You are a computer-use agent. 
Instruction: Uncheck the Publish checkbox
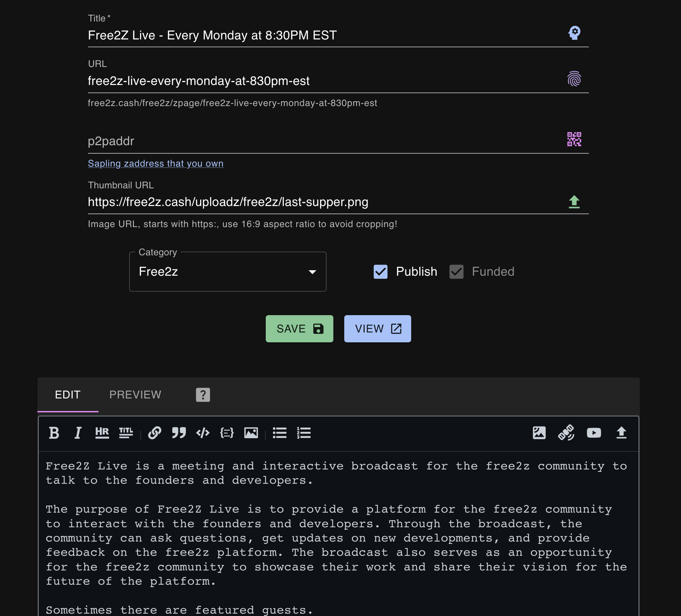(381, 272)
